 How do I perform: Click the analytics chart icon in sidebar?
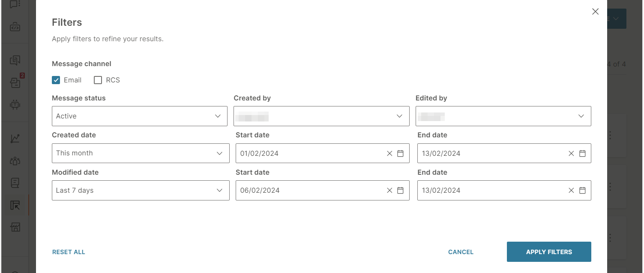(x=15, y=138)
